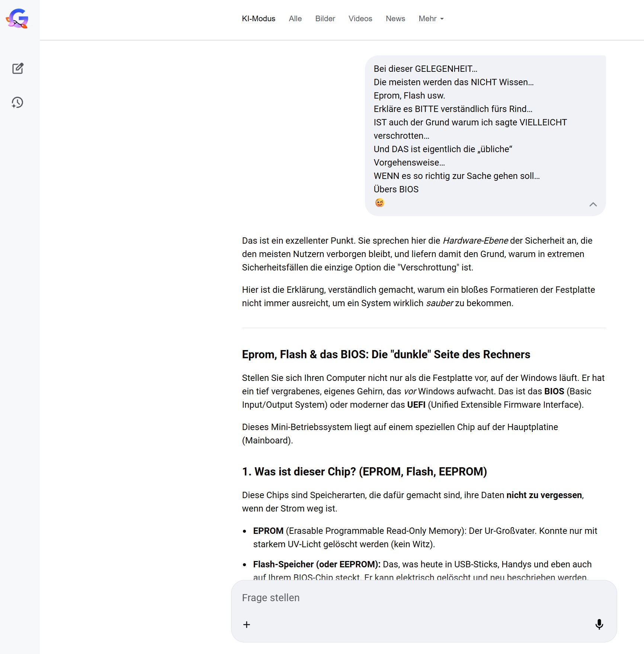Click the Flash-Speicher (oder EEPROM) bullet label
Image resolution: width=644 pixels, height=654 pixels.
[317, 564]
